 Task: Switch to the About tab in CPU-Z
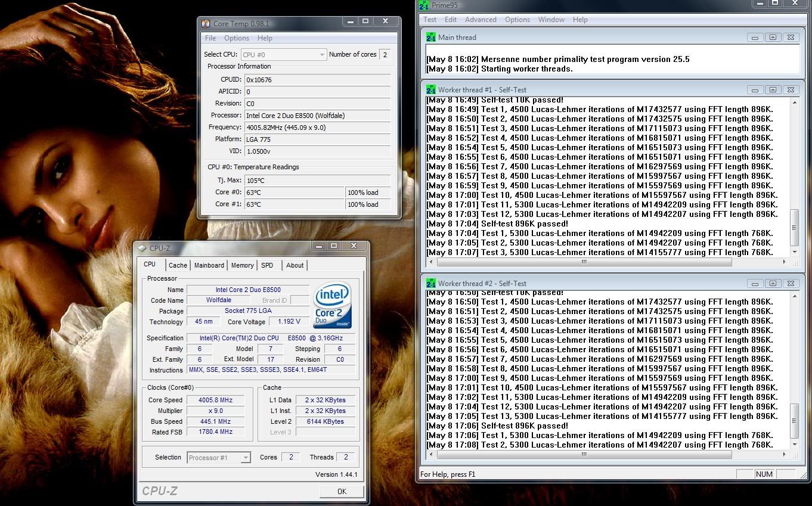(x=295, y=266)
